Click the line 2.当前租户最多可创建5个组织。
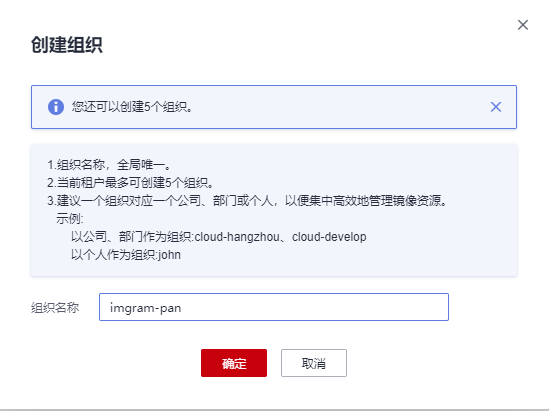This screenshot has width=549, height=411. tap(130, 183)
